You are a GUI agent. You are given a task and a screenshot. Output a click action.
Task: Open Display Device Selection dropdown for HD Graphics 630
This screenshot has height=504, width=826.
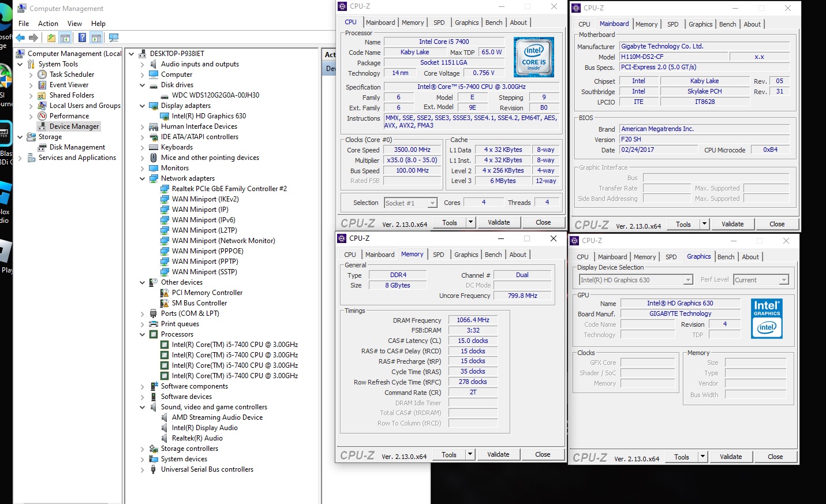tap(688, 280)
